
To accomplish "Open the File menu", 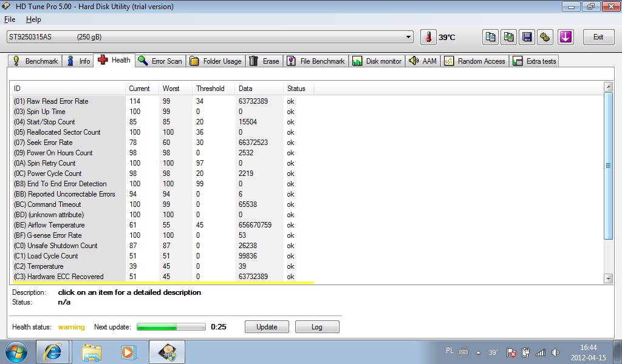I will tap(10, 19).
